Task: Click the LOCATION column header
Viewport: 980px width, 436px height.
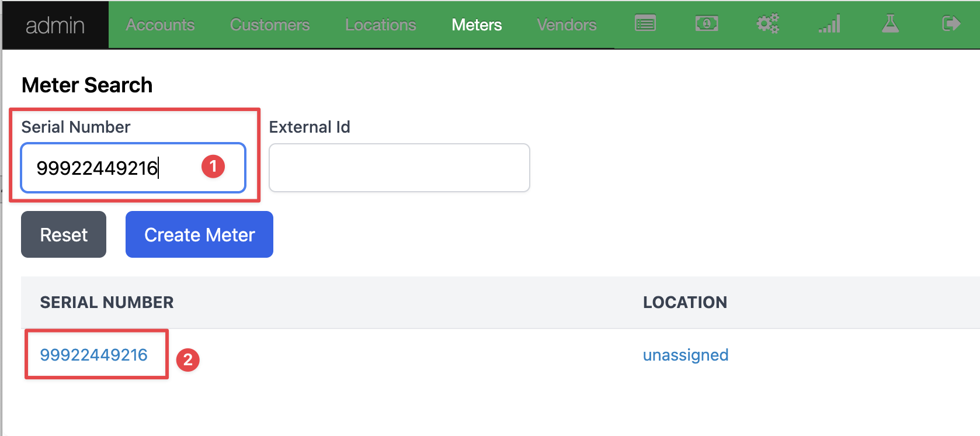Action: pos(685,302)
